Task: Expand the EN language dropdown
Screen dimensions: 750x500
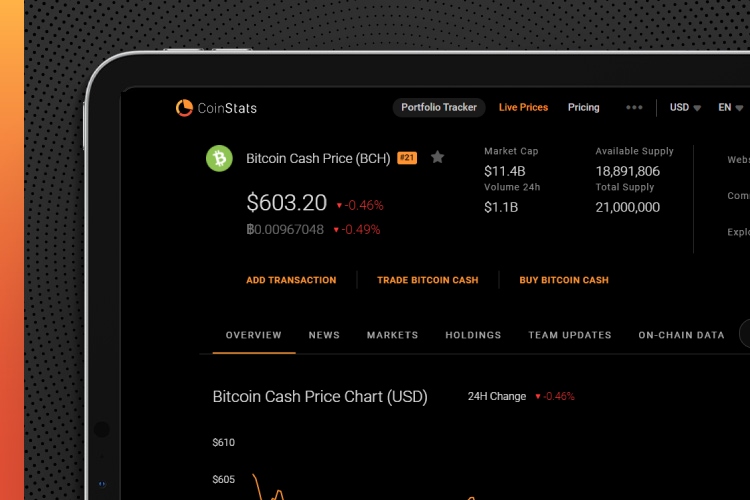Action: [x=730, y=108]
